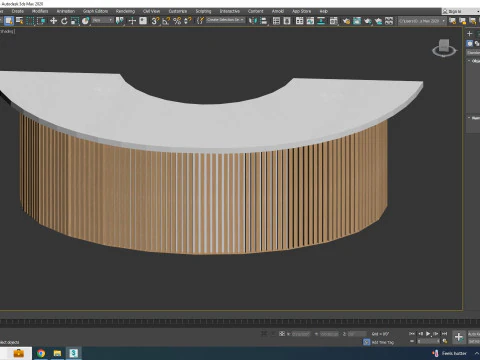Image resolution: width=480 pixels, height=360 pixels.
Task: Open the Modifiers menu
Action: [x=40, y=11]
